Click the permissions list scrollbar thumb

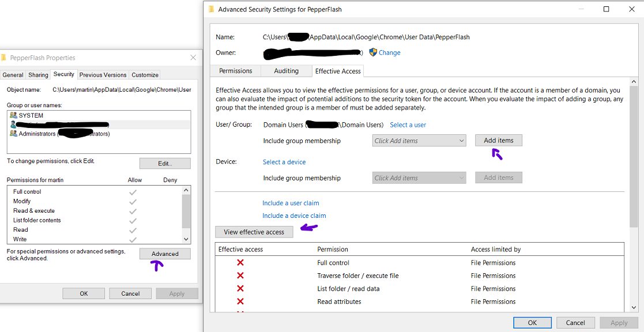click(186, 212)
